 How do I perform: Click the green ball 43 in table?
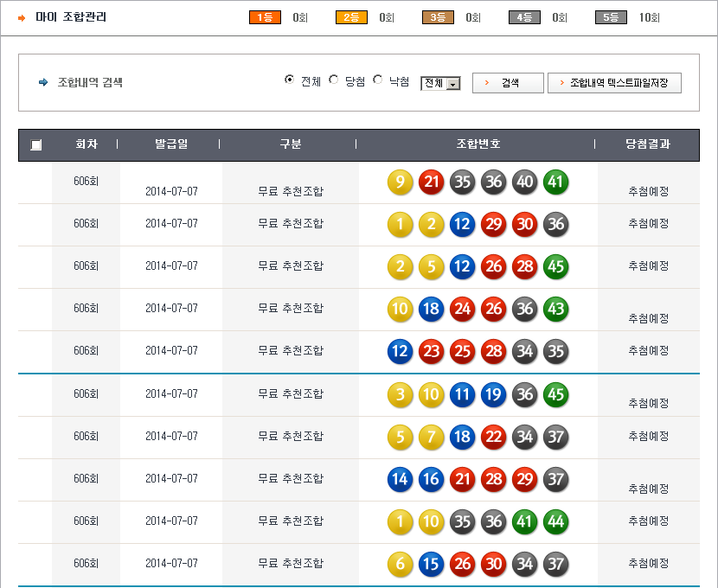tap(555, 310)
